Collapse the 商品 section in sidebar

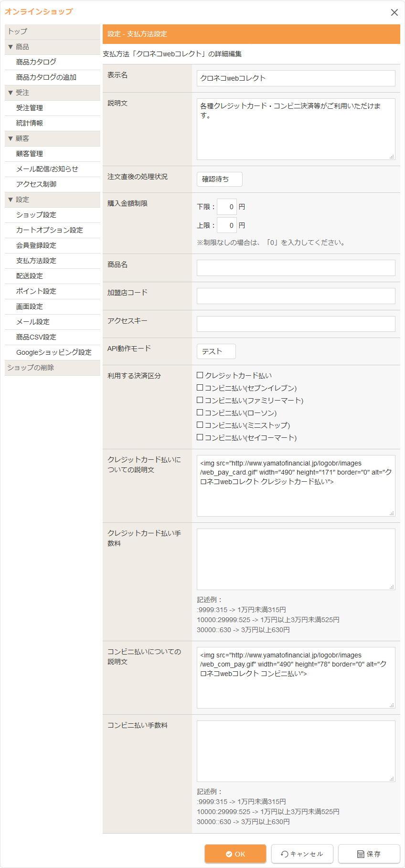pos(11,47)
